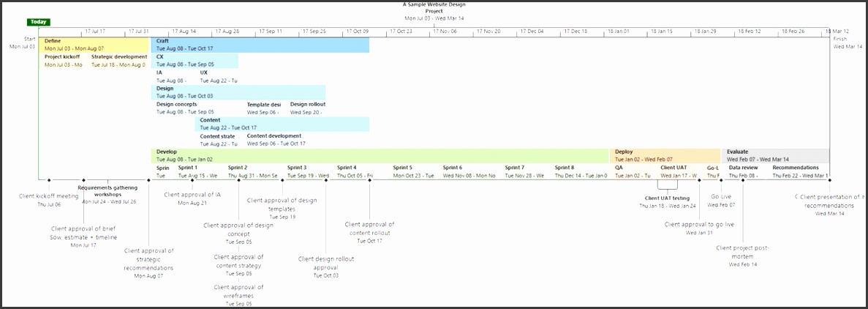Select the CX task bar
Viewport: 868px width, 309px height.
(x=195, y=61)
